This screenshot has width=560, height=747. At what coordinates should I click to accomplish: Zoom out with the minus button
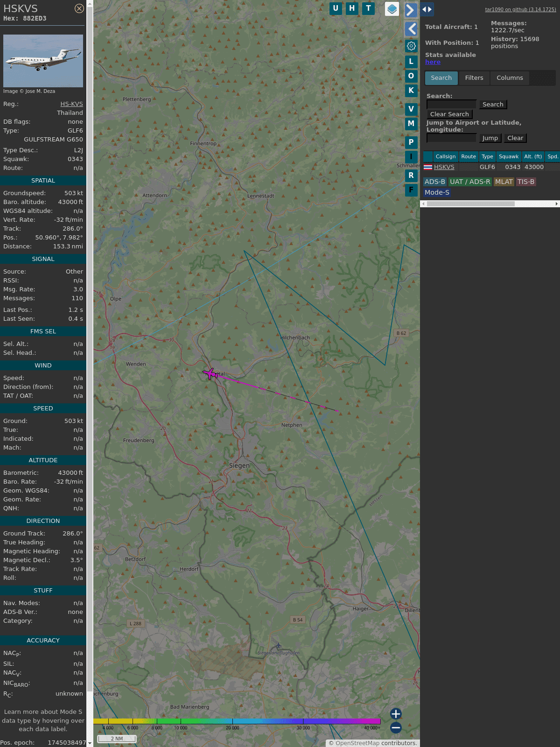point(396,727)
